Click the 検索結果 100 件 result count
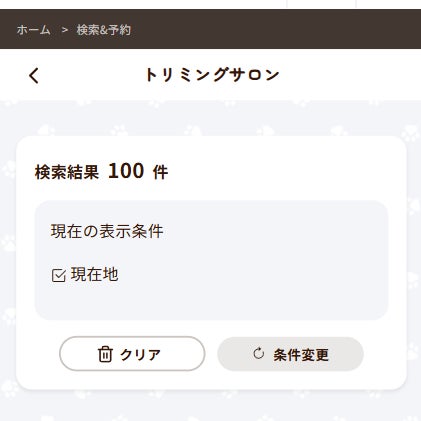Screen dimensions: 421x421 101,171
